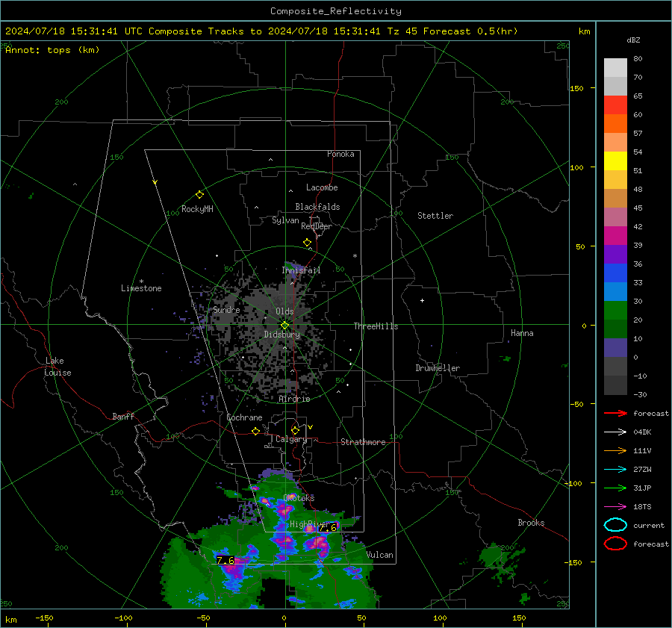Click the red 65–60 dBZ color swatch
Screen dimensions: 672x628
(615, 105)
